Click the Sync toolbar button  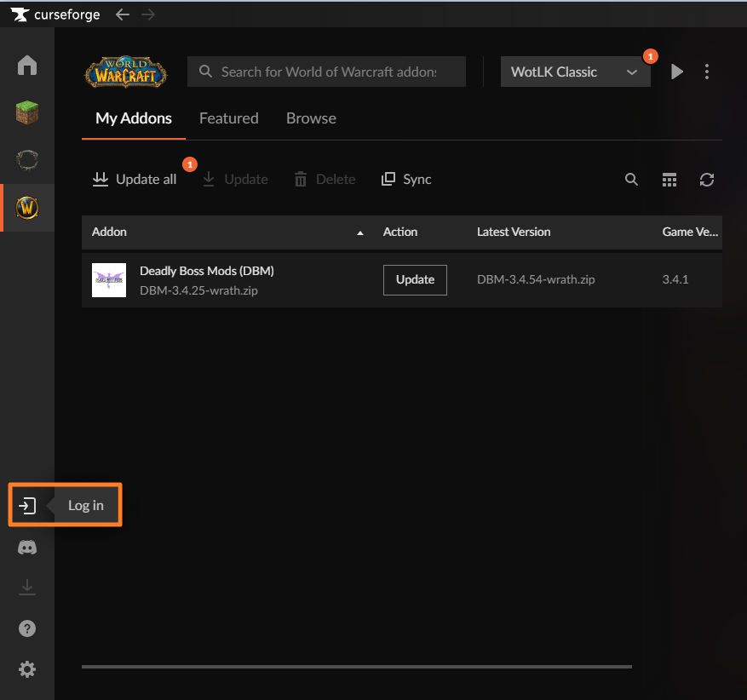tap(406, 180)
